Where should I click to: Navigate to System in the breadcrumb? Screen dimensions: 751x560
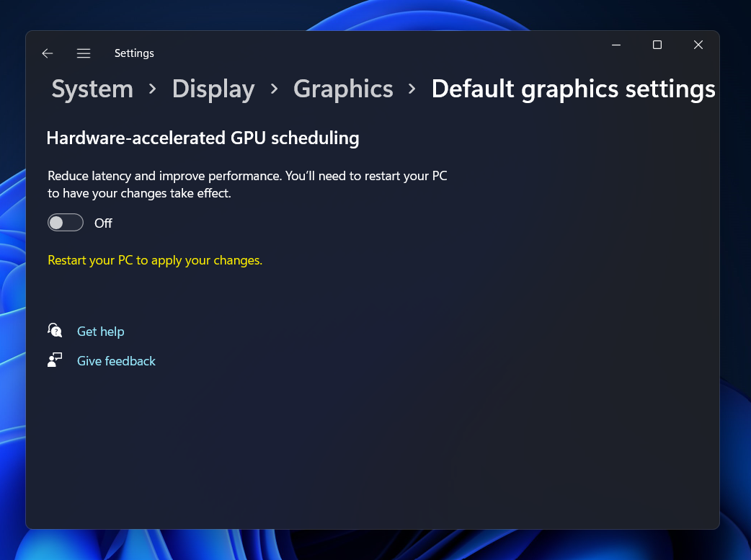(92, 89)
